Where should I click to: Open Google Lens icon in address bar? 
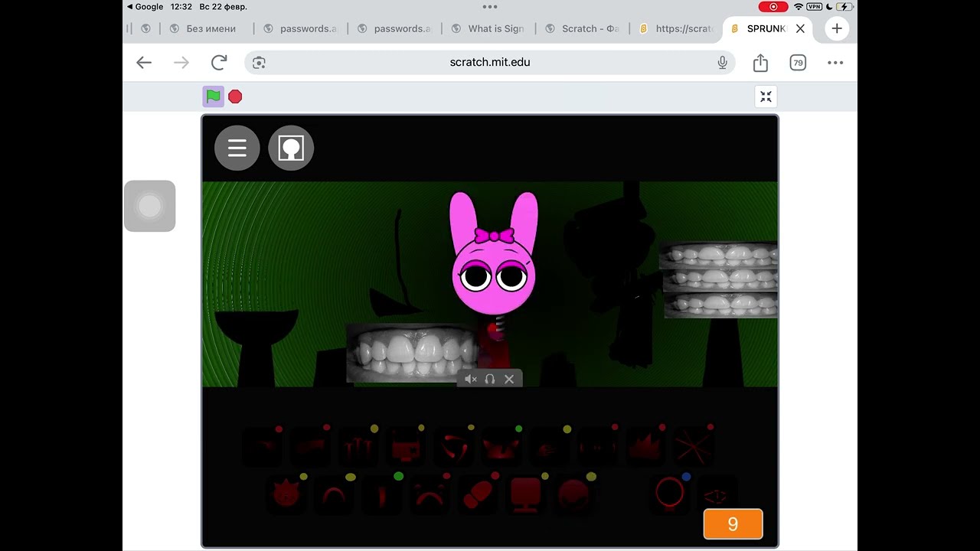[259, 63]
